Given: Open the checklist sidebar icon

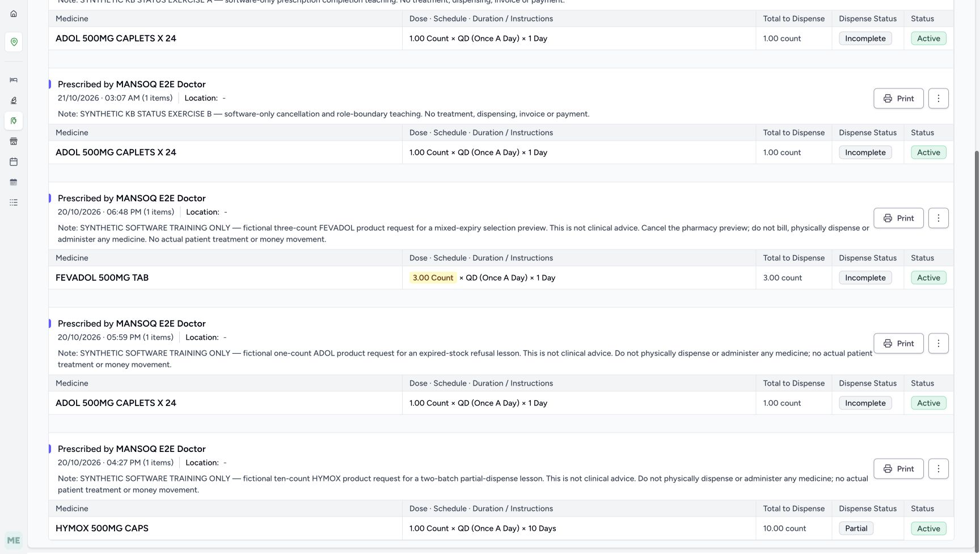Looking at the screenshot, I should coord(14,202).
